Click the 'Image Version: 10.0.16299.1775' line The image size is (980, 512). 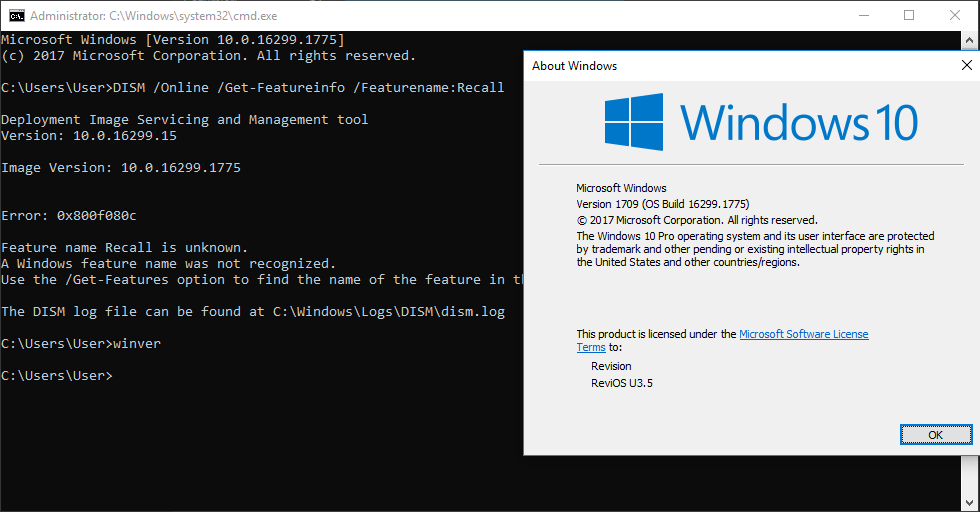[121, 168]
